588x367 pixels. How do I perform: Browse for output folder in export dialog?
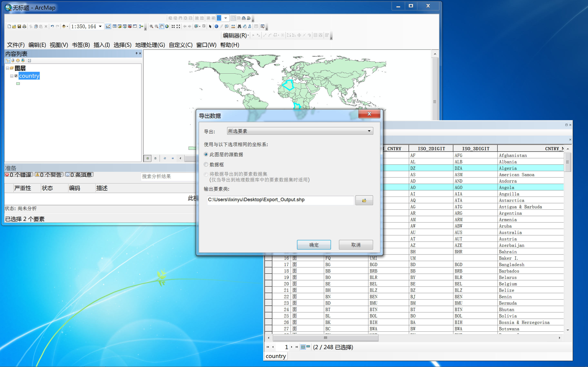364,200
